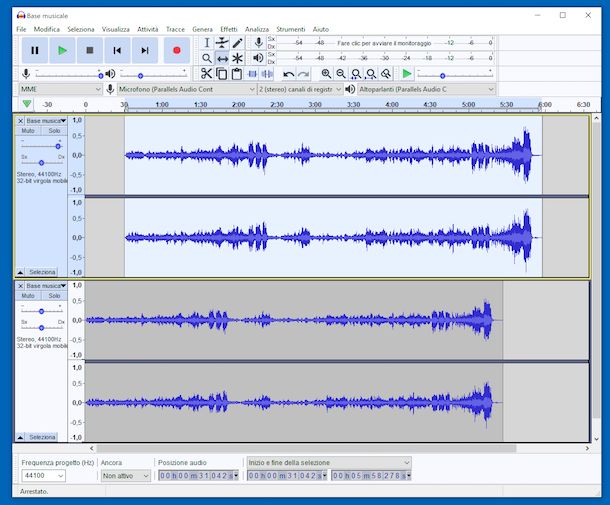Collapse the first track using the arrow
The width and height of the screenshot is (610, 505).
(20, 272)
